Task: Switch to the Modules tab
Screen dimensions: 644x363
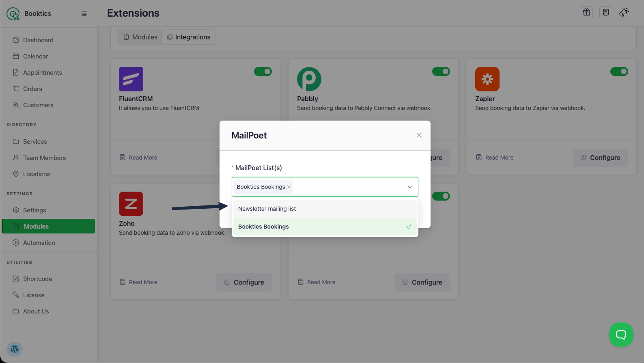Action: [140, 37]
